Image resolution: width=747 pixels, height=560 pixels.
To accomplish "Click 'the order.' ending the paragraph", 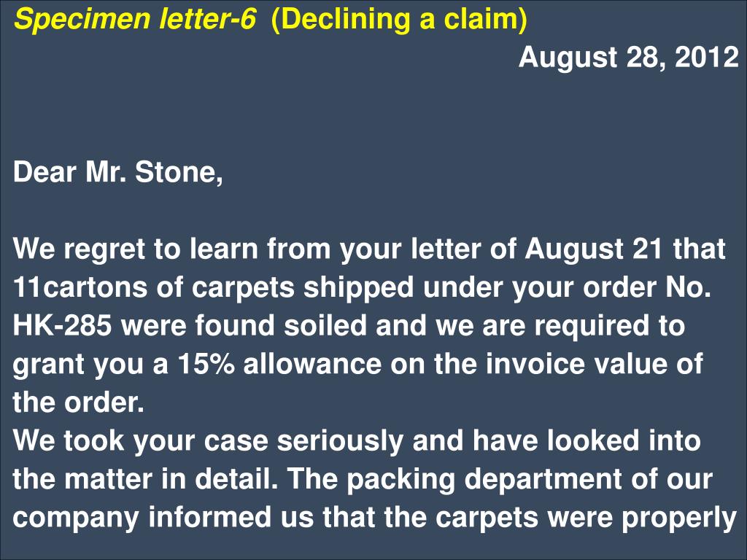I will (79, 402).
